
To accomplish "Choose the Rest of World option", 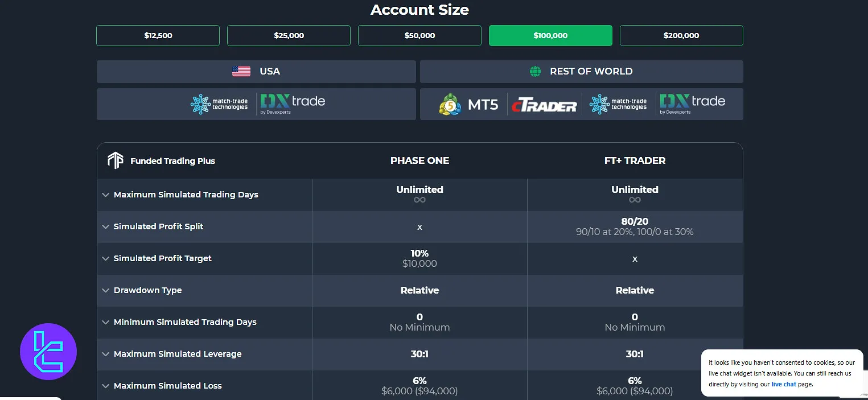I will (x=581, y=71).
